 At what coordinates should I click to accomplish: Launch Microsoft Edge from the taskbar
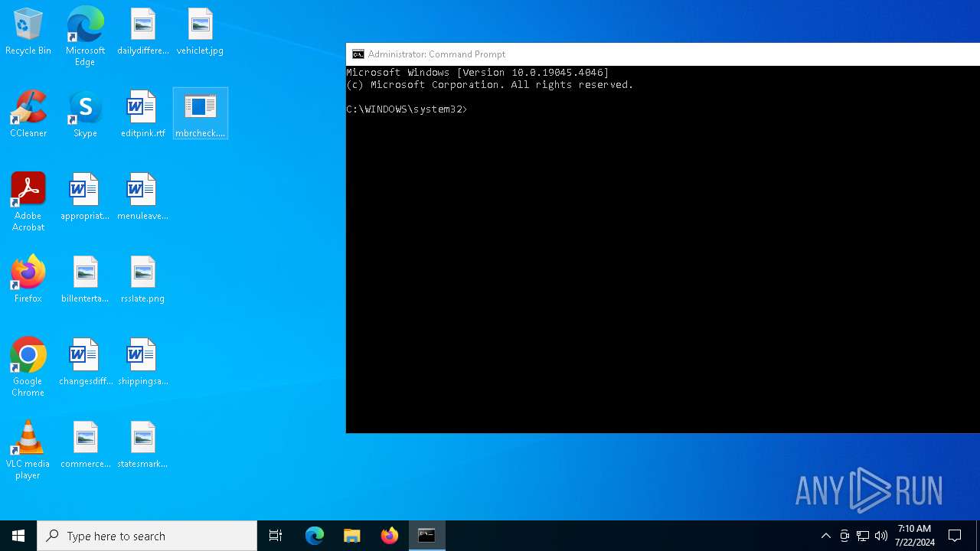pyautogui.click(x=315, y=536)
